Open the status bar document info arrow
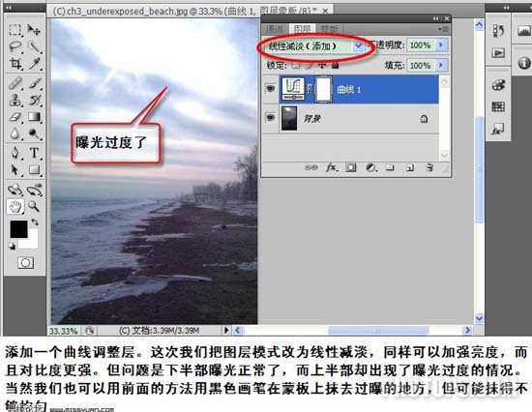The image size is (532, 412). pyautogui.click(x=226, y=330)
